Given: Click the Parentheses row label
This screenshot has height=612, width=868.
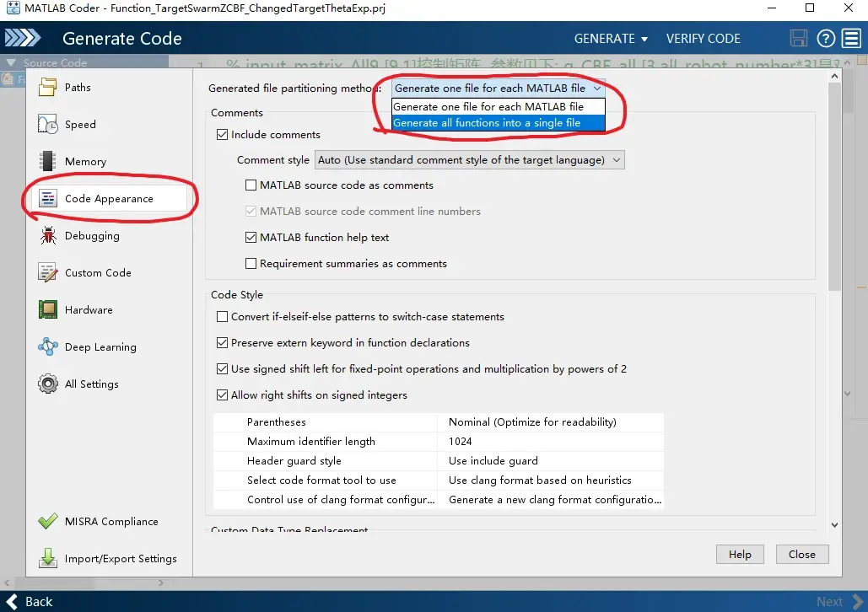Looking at the screenshot, I should click(x=276, y=422).
